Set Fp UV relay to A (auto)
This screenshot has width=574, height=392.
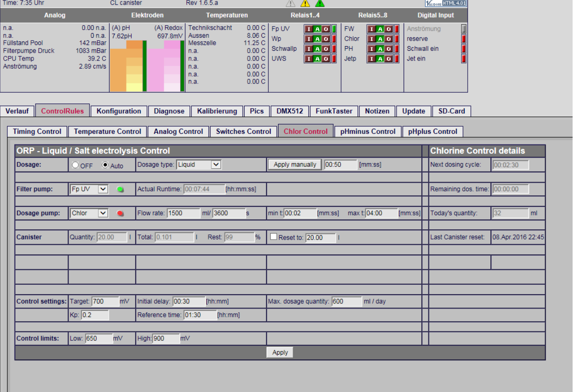pyautogui.click(x=317, y=29)
